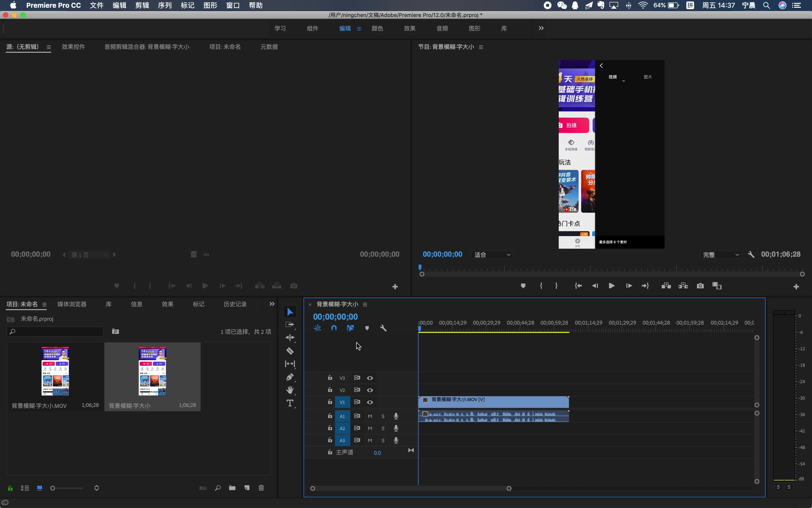Step back one frame in Program Monitor
The height and width of the screenshot is (508, 812).
[595, 286]
